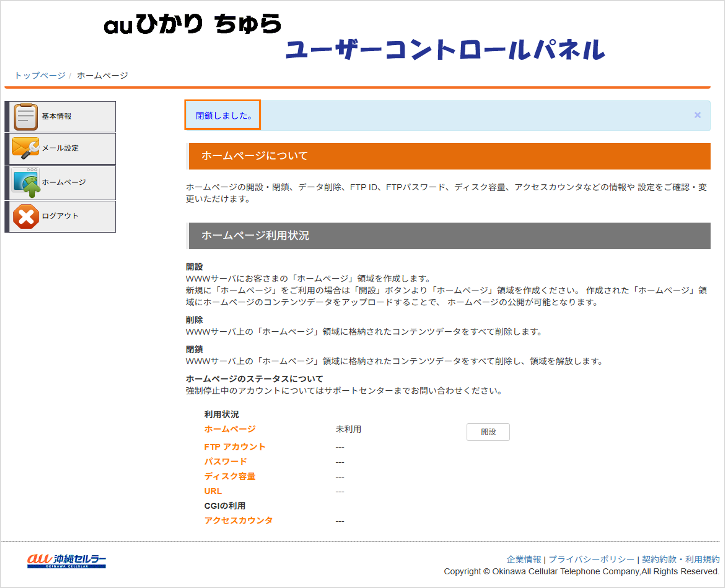Click the 削除 section heading
The height and width of the screenshot is (588, 725).
coord(194,320)
